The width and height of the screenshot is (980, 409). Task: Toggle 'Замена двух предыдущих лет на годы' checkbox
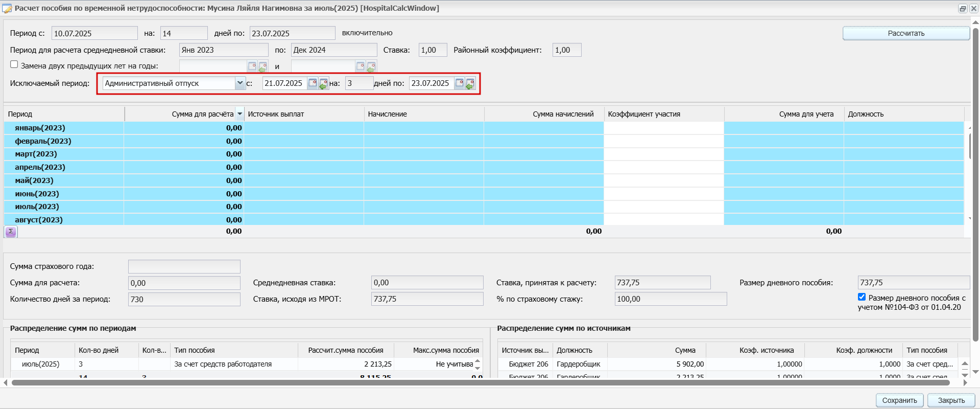(14, 64)
